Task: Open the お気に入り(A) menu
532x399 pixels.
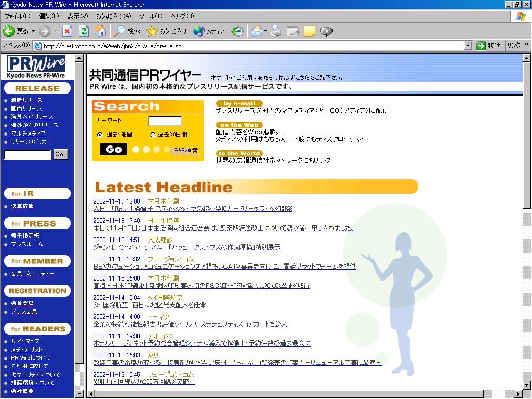Action: coord(113,16)
